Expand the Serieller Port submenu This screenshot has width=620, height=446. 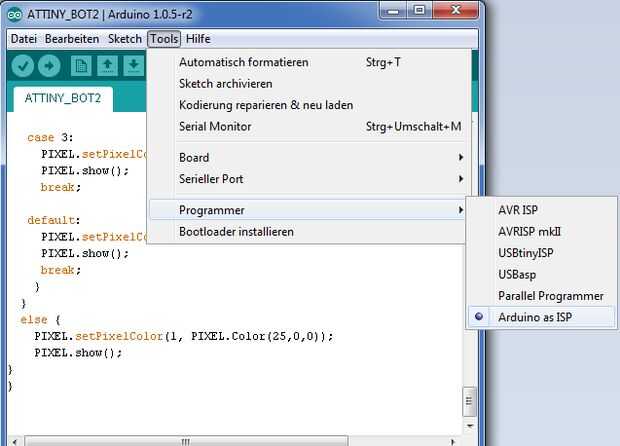tap(307, 179)
